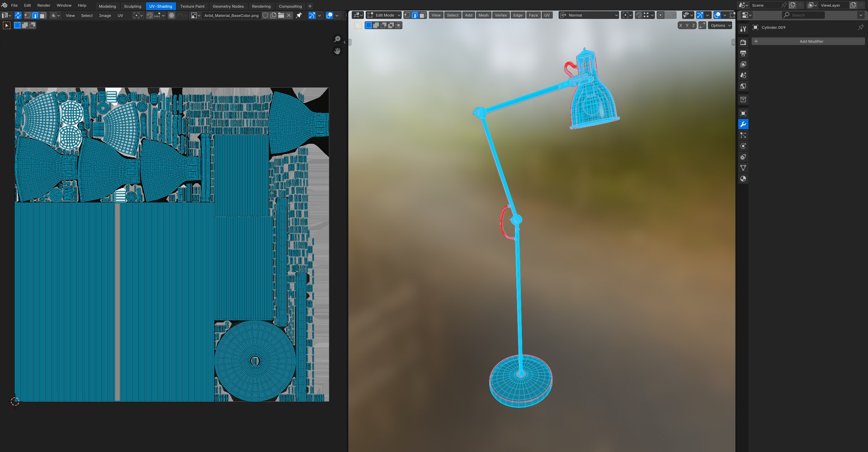Open the Modifiers wrench tab
868x452 pixels.
click(743, 124)
